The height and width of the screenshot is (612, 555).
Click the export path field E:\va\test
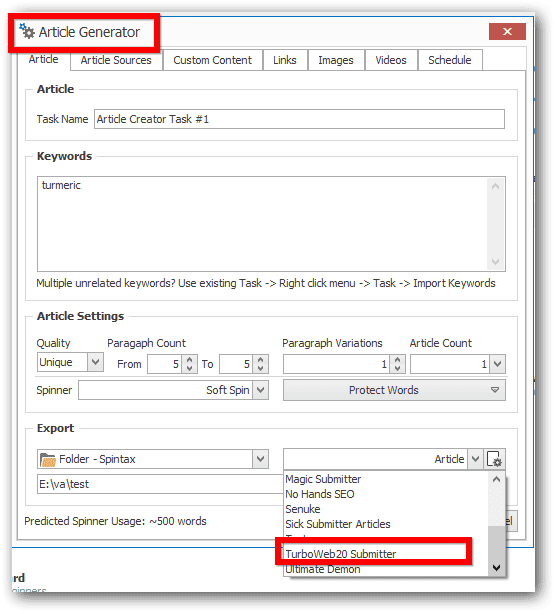pyautogui.click(x=160, y=484)
